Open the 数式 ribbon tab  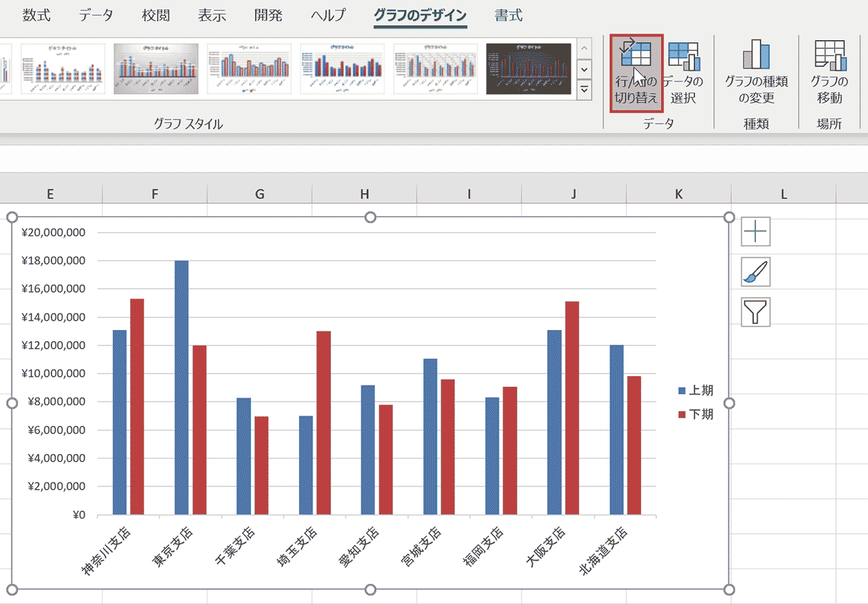(x=36, y=15)
